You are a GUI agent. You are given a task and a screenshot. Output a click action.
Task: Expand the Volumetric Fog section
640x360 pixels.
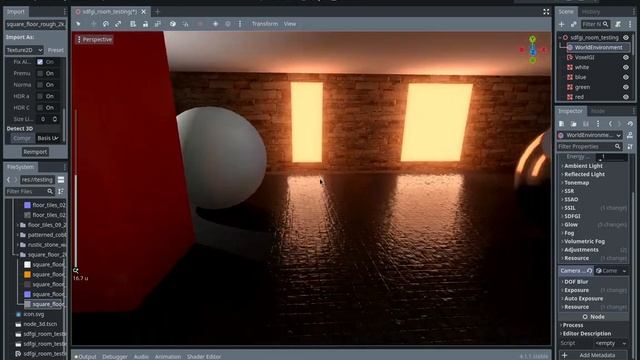tap(584, 241)
